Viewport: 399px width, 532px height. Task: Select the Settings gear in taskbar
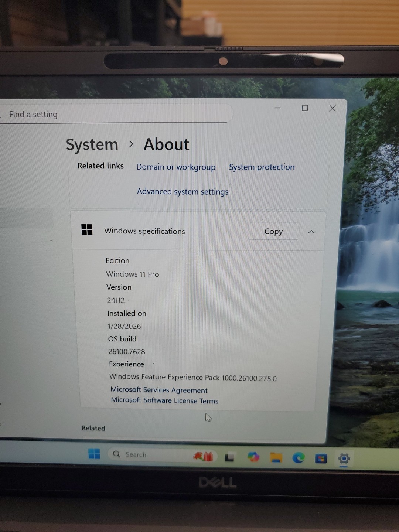point(344,459)
